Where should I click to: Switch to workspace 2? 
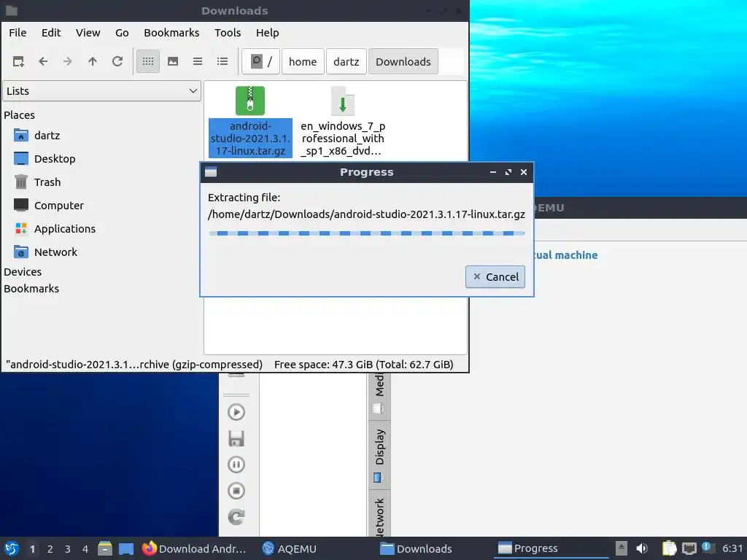(50, 549)
